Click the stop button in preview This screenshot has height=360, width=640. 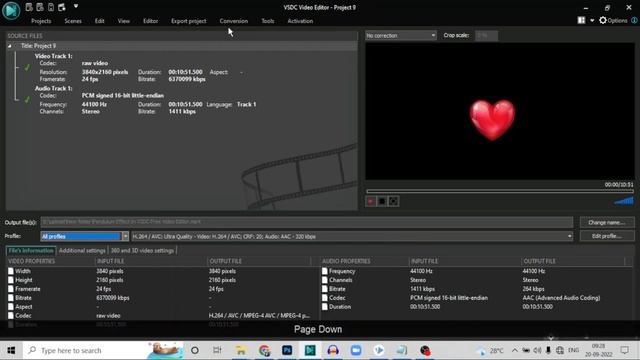tap(382, 201)
